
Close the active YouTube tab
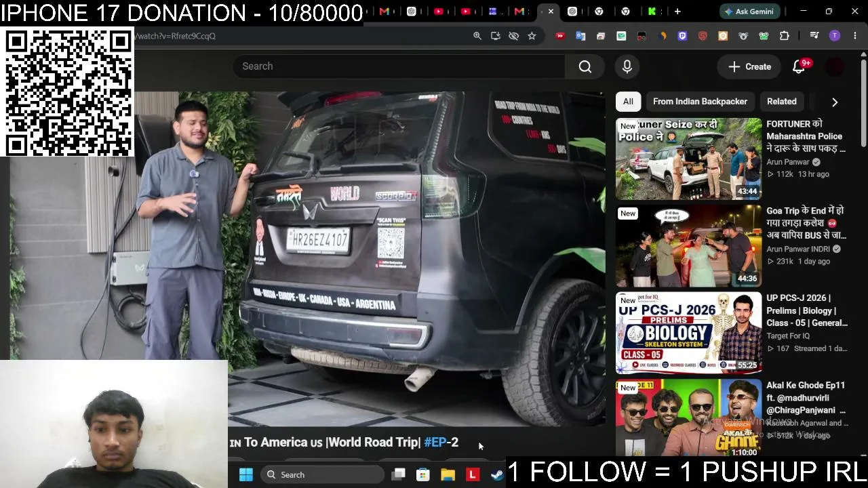point(551,12)
